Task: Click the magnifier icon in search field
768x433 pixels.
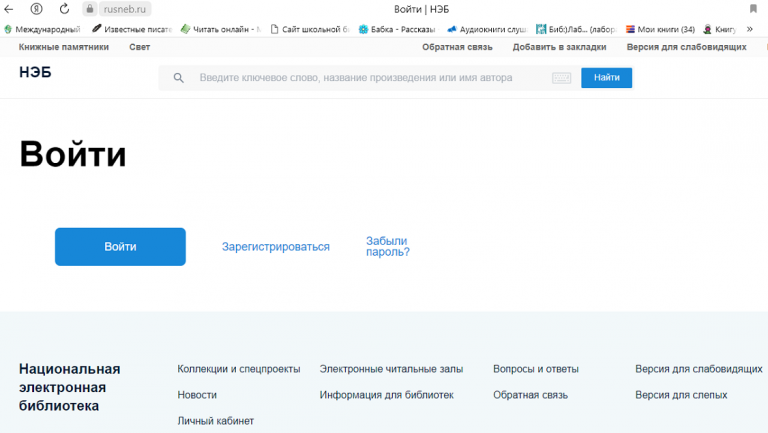Action: pos(179,78)
